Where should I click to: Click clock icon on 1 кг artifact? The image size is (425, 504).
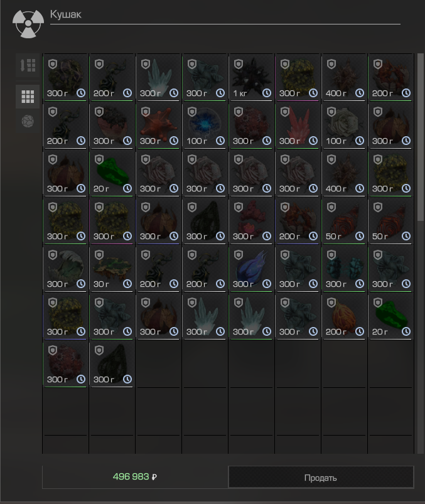point(267,93)
